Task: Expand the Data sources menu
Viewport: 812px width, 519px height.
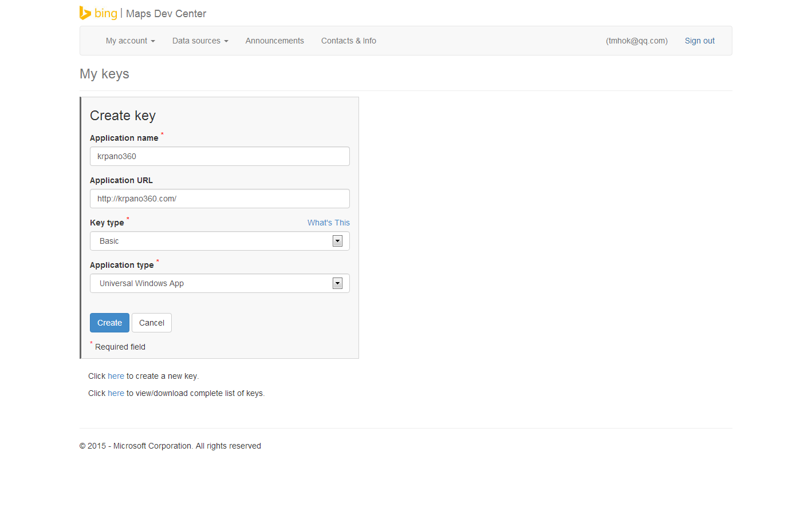Action: point(200,41)
